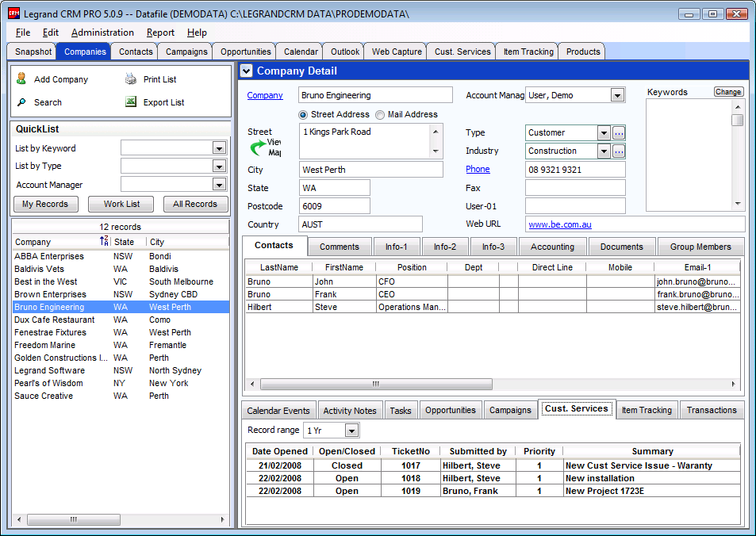756x536 pixels.
Task: Select contact row Hilbert Steve
Action: click(493, 307)
